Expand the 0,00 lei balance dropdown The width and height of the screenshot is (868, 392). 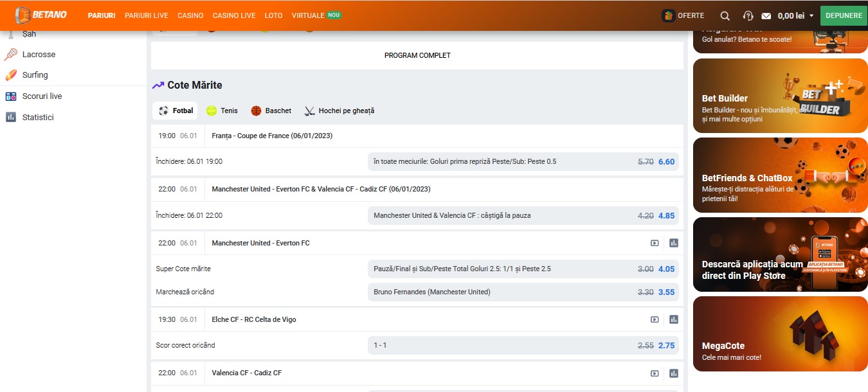click(796, 15)
